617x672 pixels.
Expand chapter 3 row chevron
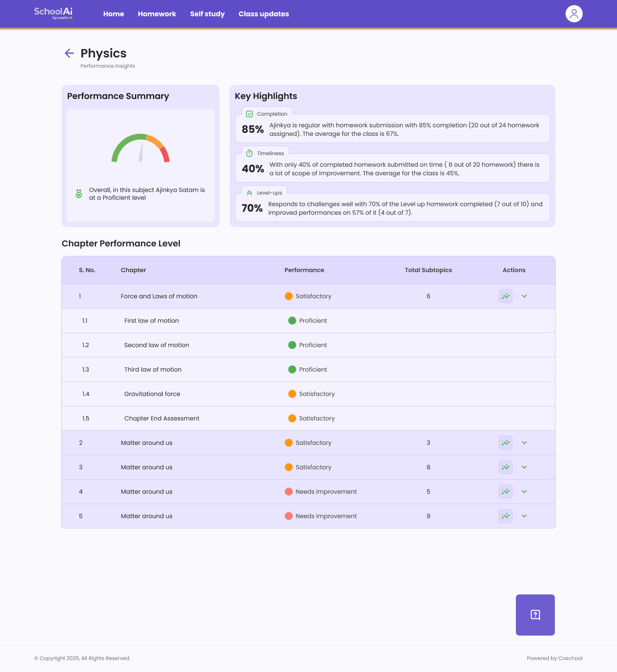click(x=524, y=467)
